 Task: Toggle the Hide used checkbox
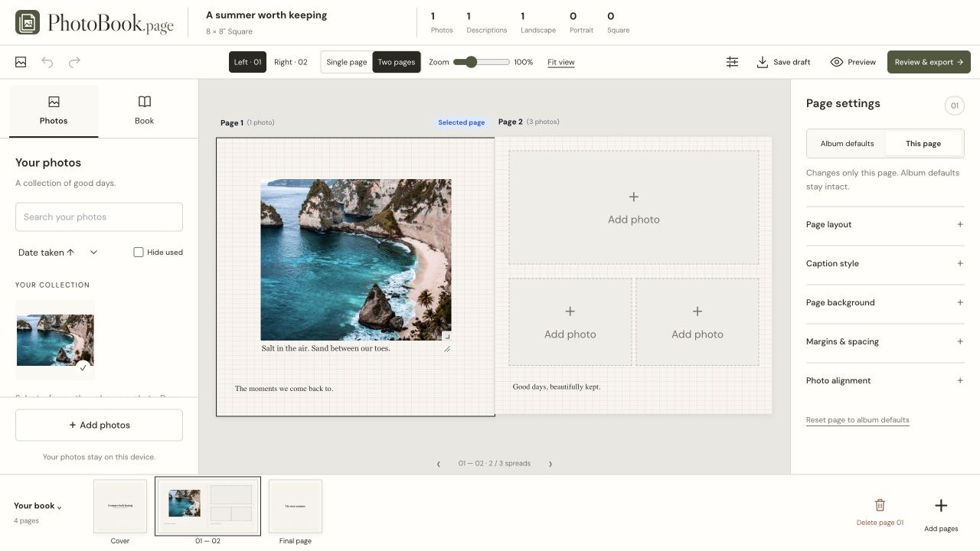[139, 252]
